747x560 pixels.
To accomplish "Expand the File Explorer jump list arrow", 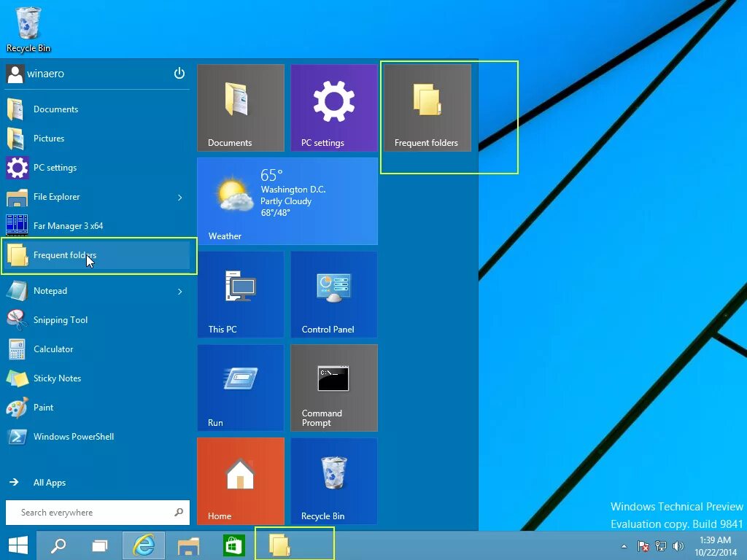I will click(180, 197).
